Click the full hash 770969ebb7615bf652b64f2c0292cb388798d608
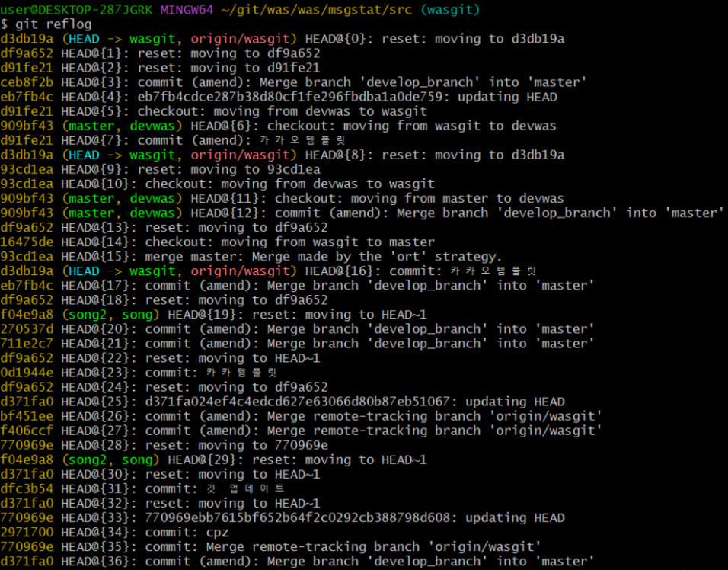The height and width of the screenshot is (570, 728). [297, 518]
